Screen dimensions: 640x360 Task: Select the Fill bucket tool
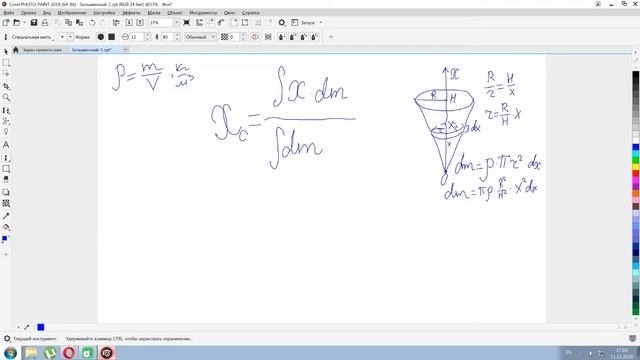coord(6,227)
